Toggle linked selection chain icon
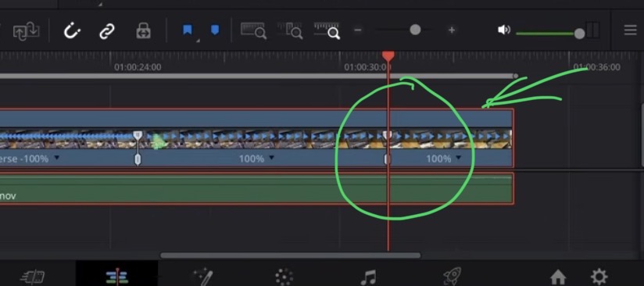The width and height of the screenshot is (644, 286). (108, 30)
